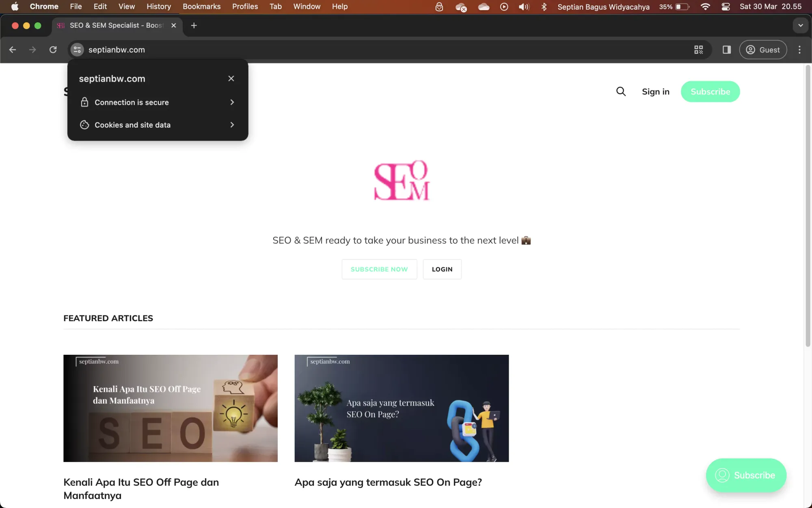Screen dimensions: 812x508
Task: Reload the current page
Action: pos(53,50)
